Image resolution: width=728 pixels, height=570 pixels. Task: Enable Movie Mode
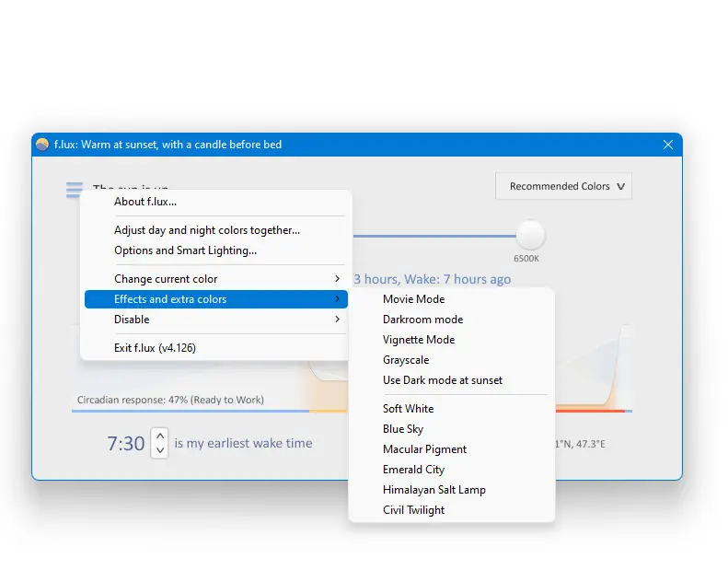tap(451, 299)
